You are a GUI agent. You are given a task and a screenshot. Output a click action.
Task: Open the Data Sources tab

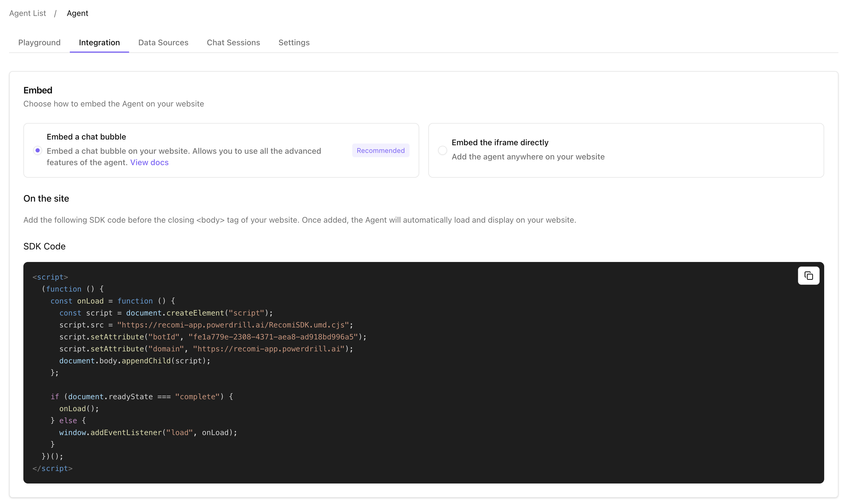click(x=163, y=42)
